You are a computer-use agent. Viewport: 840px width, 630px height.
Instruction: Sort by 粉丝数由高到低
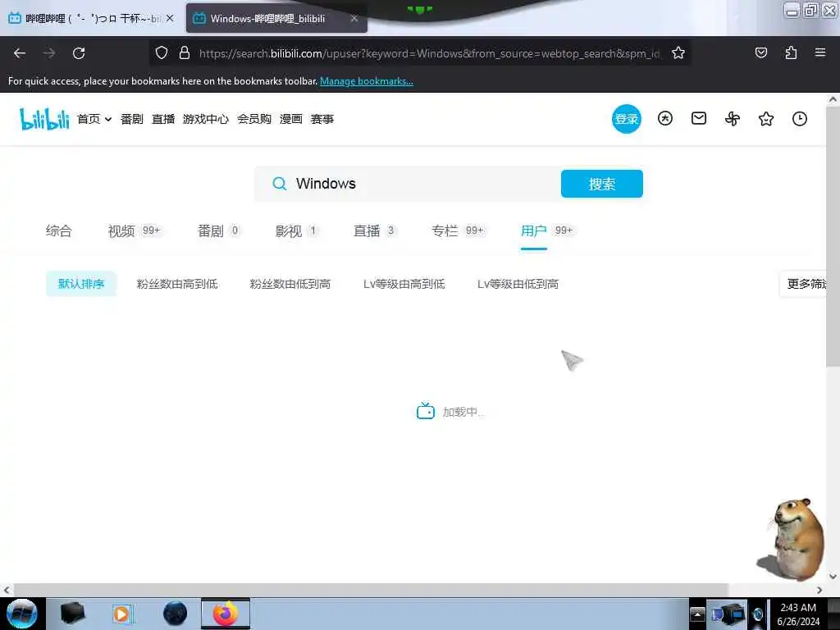177,284
